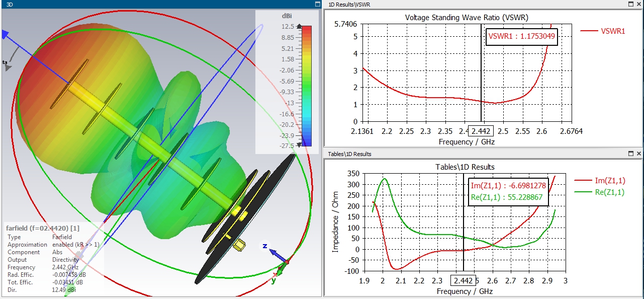The width and height of the screenshot is (644, 299).
Task: Click the dBi color ramp bar
Action: pyautogui.click(x=307, y=86)
